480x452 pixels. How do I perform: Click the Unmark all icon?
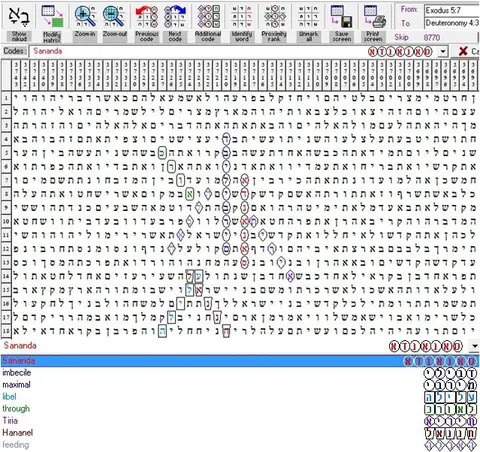pyautogui.click(x=308, y=16)
